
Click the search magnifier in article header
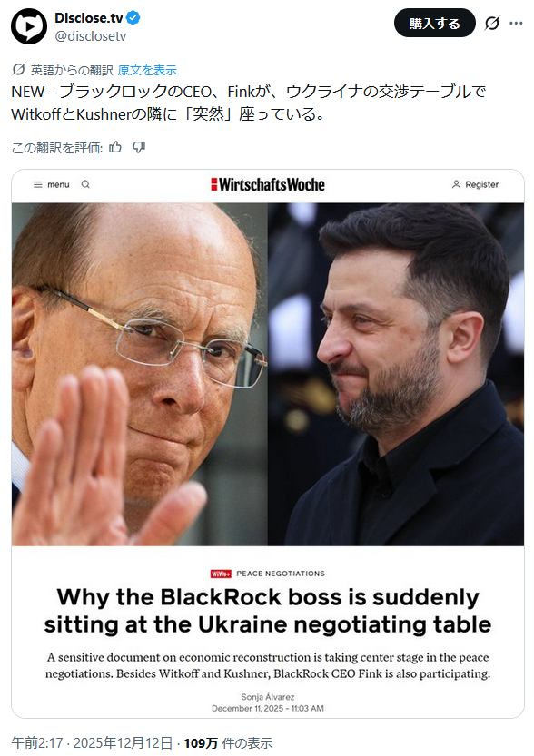click(x=85, y=184)
